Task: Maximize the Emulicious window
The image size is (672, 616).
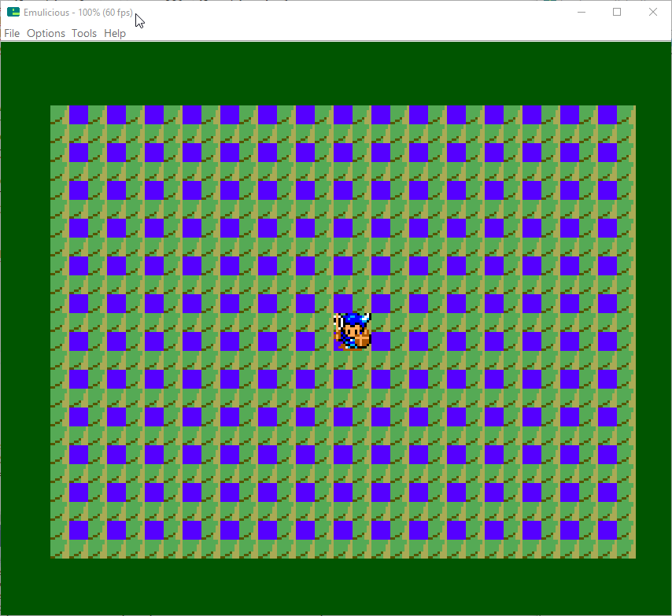Action: 617,12
